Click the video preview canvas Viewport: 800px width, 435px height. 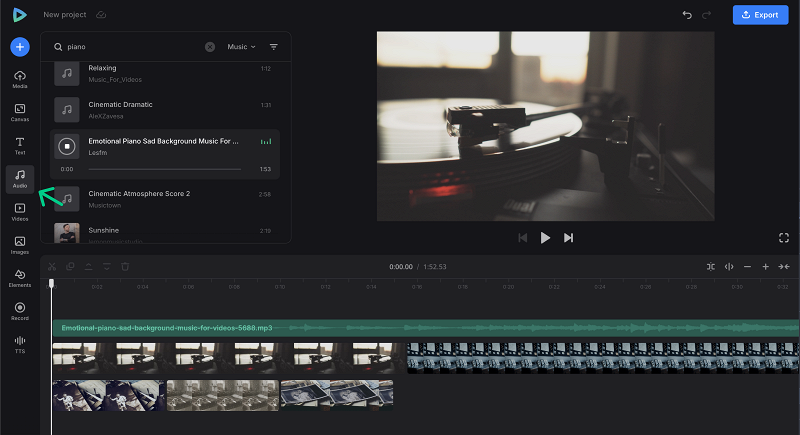[x=545, y=126]
